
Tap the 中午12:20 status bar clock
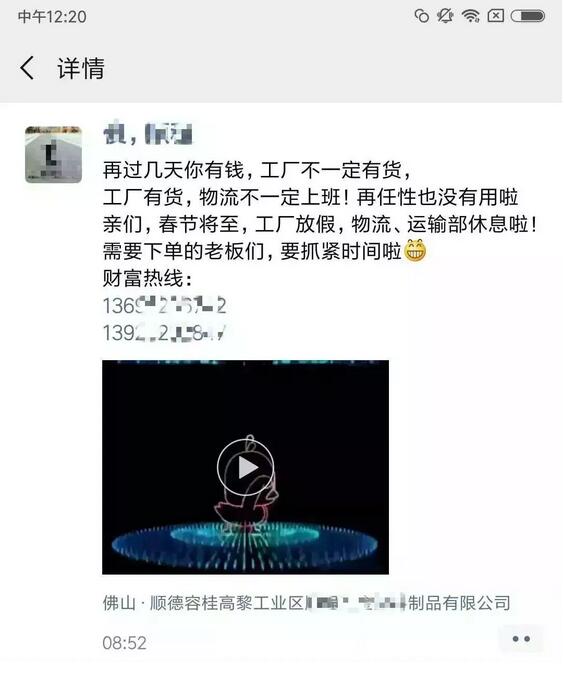pos(52,17)
